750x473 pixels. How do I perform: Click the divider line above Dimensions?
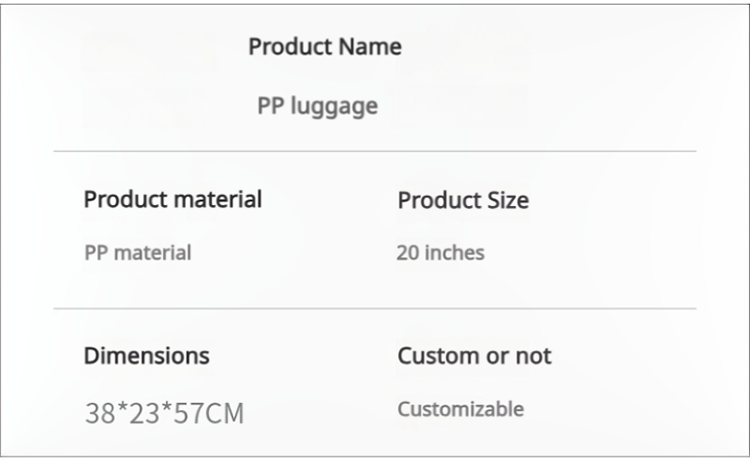pos(374,308)
